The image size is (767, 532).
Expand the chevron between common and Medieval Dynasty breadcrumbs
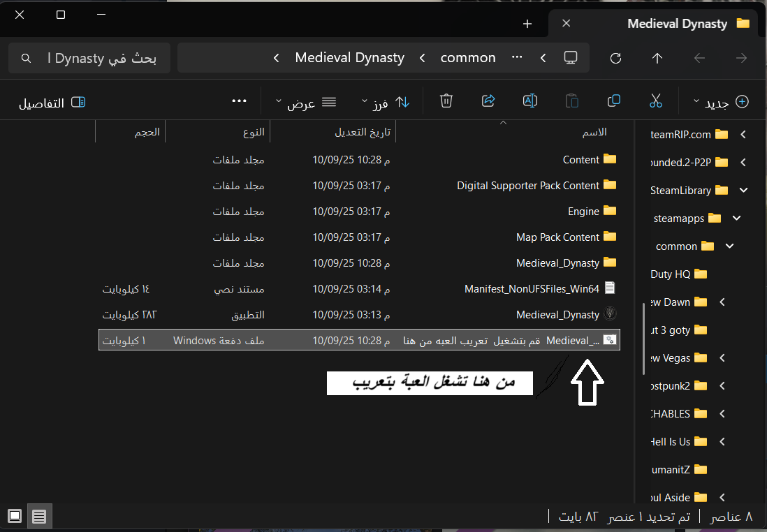(422, 58)
